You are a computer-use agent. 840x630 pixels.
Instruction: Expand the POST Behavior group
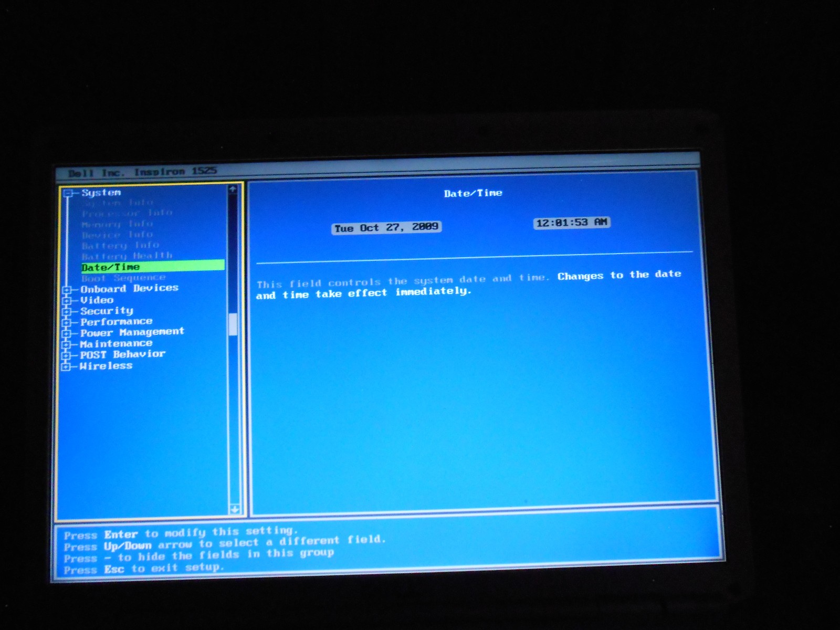click(x=66, y=355)
